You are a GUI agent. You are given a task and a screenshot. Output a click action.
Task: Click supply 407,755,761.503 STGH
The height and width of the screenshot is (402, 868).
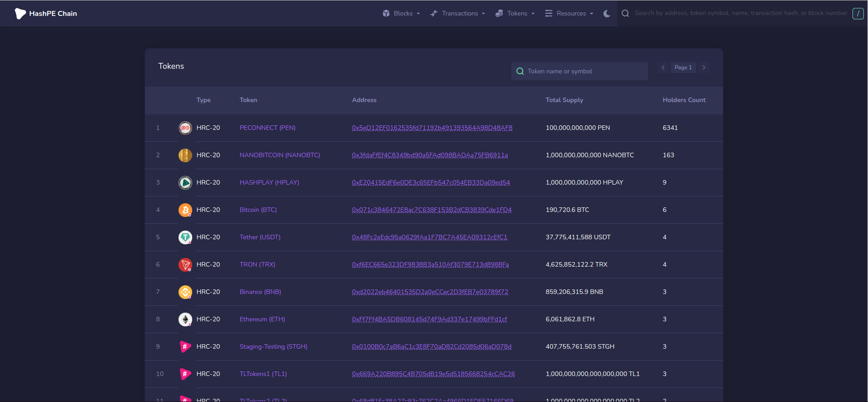[580, 346]
